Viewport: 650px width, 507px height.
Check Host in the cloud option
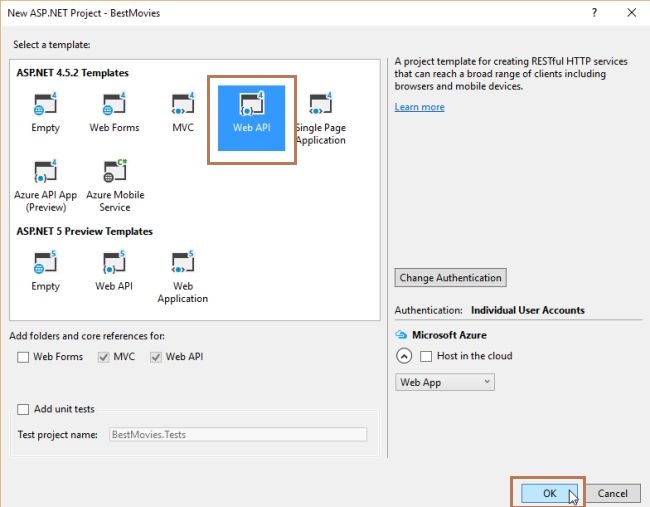426,356
